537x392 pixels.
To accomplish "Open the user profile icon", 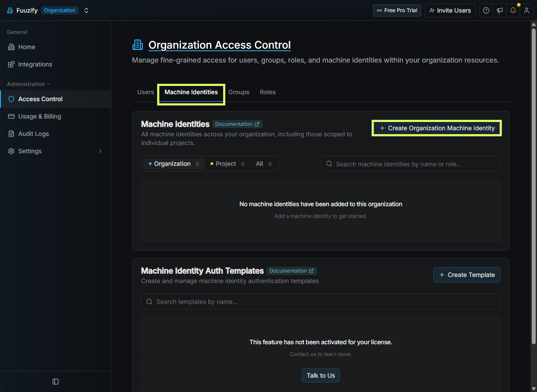I will (x=527, y=10).
